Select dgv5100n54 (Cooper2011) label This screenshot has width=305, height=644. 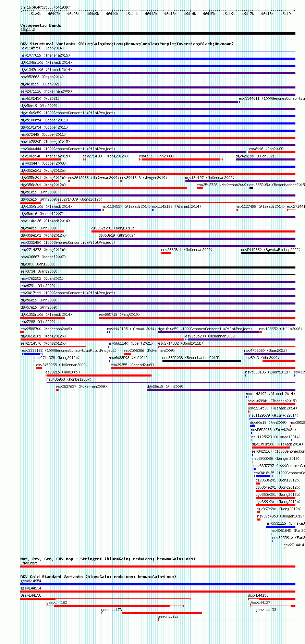coord(44,120)
